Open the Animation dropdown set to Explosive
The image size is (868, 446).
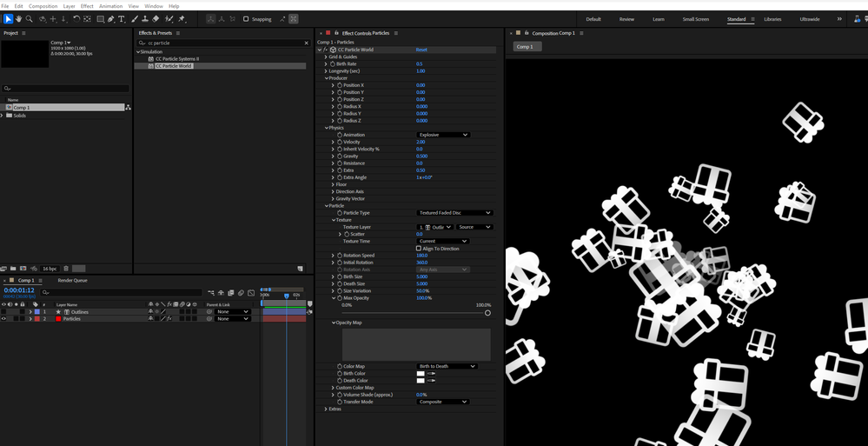pyautogui.click(x=443, y=135)
